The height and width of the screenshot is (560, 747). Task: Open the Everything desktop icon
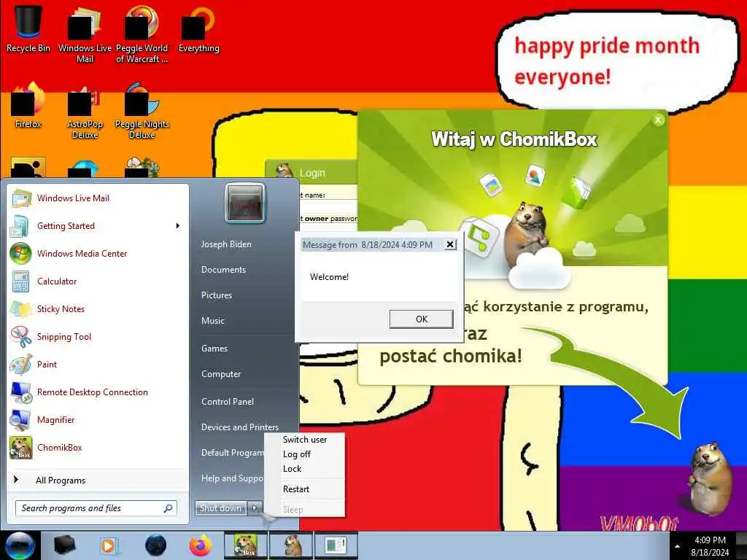[x=198, y=31]
